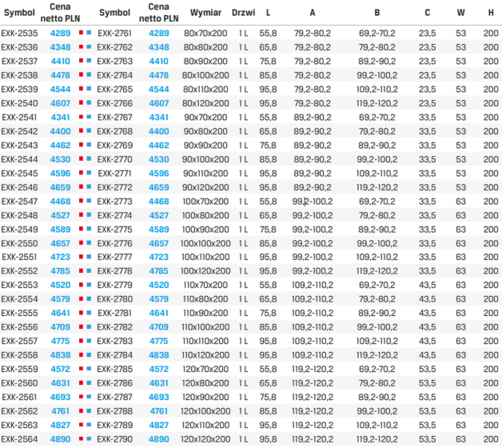Select symbol EXK-2538
The image size is (502, 448).
pyautogui.click(x=19, y=75)
